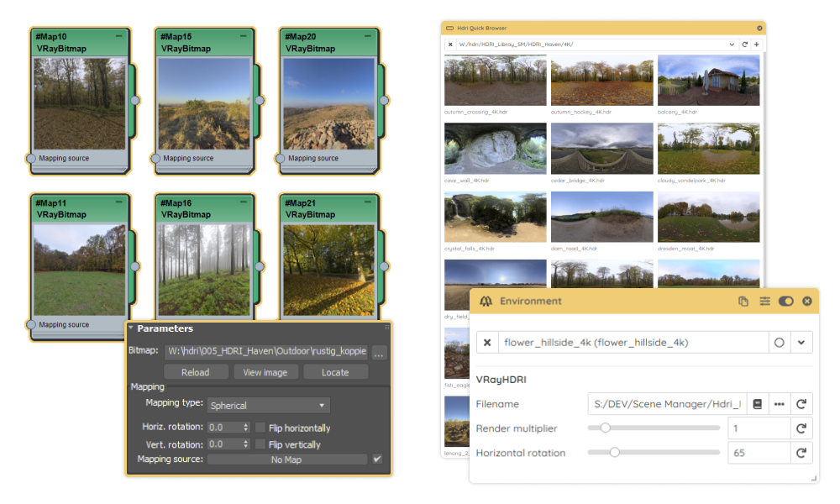Click the No Map mapping source button

287,459
